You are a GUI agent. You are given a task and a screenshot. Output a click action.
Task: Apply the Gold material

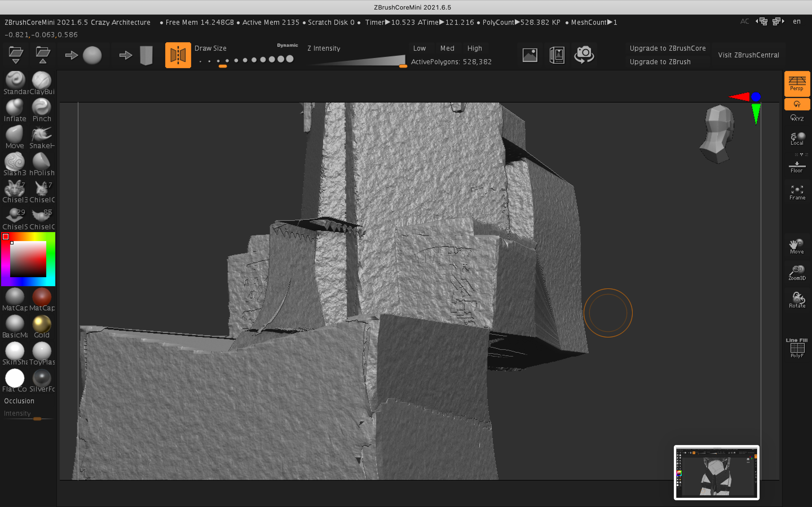click(x=42, y=326)
